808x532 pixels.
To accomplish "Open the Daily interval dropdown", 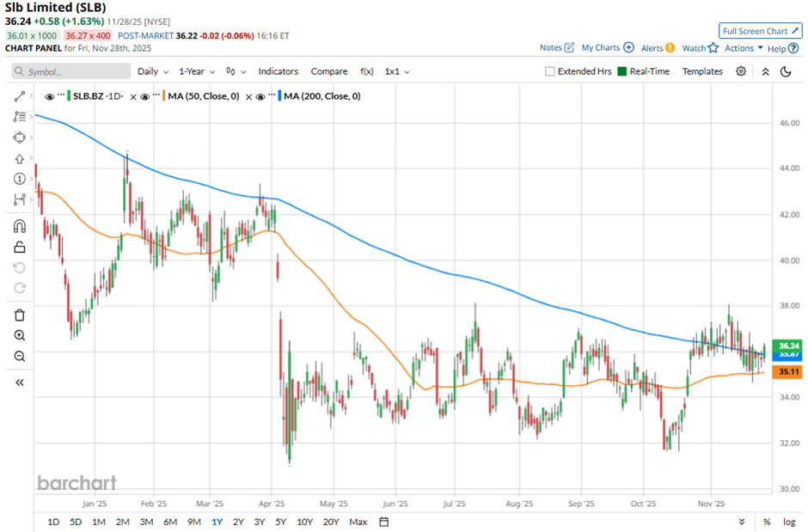I will (152, 71).
